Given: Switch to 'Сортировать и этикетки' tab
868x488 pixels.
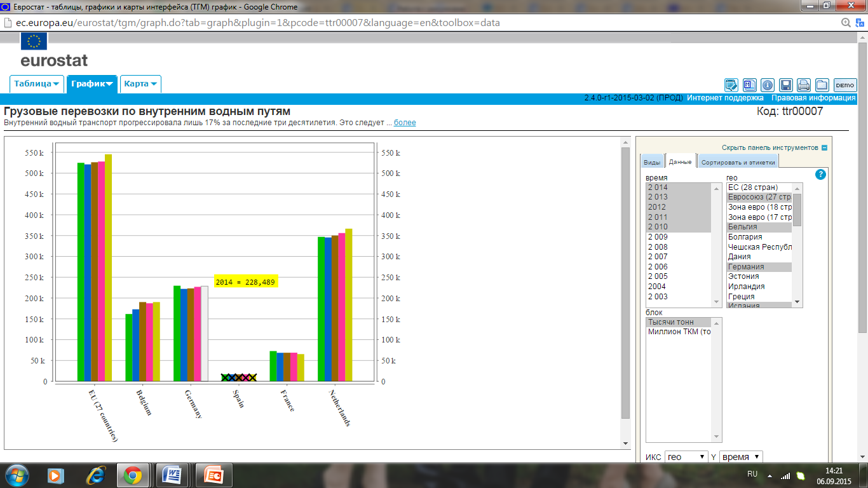Looking at the screenshot, I should tap(738, 162).
